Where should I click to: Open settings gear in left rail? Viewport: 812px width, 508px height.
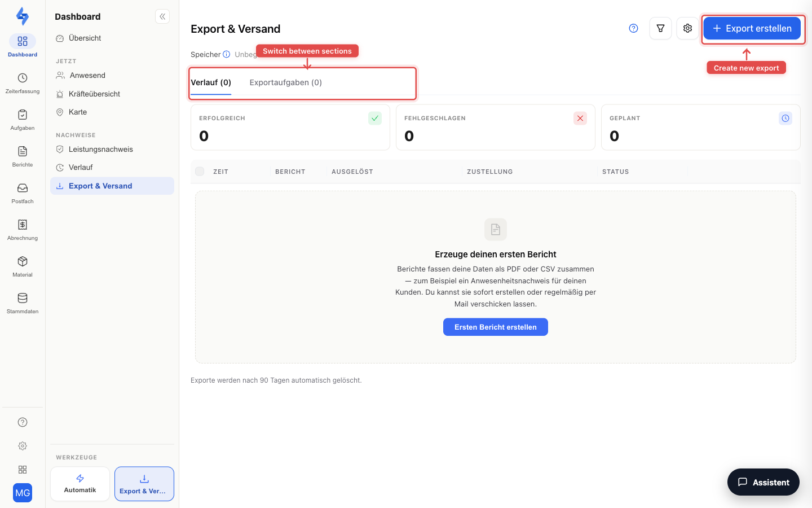point(23,446)
